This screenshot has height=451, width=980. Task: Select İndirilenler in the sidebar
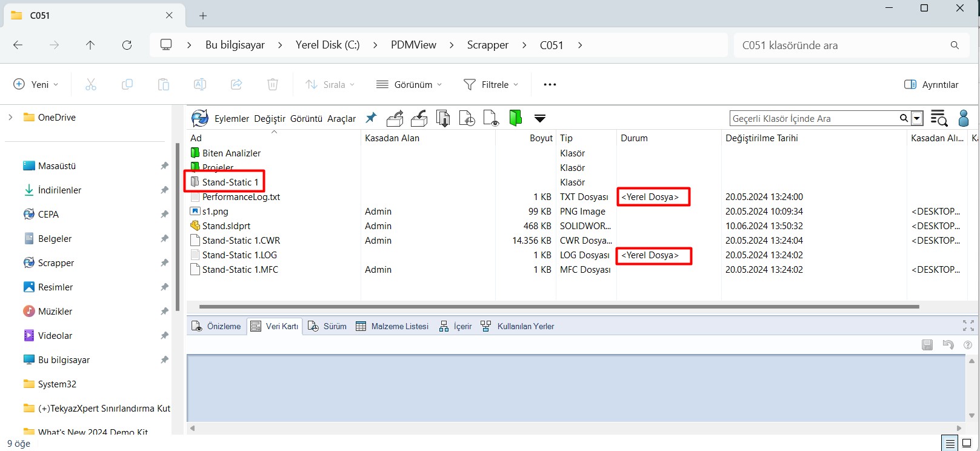[59, 190]
